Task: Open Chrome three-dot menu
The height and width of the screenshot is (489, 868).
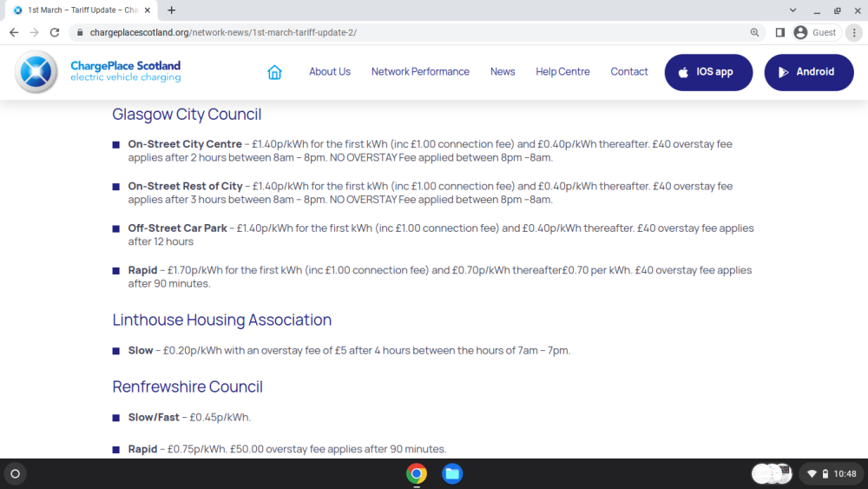Action: pyautogui.click(x=854, y=33)
